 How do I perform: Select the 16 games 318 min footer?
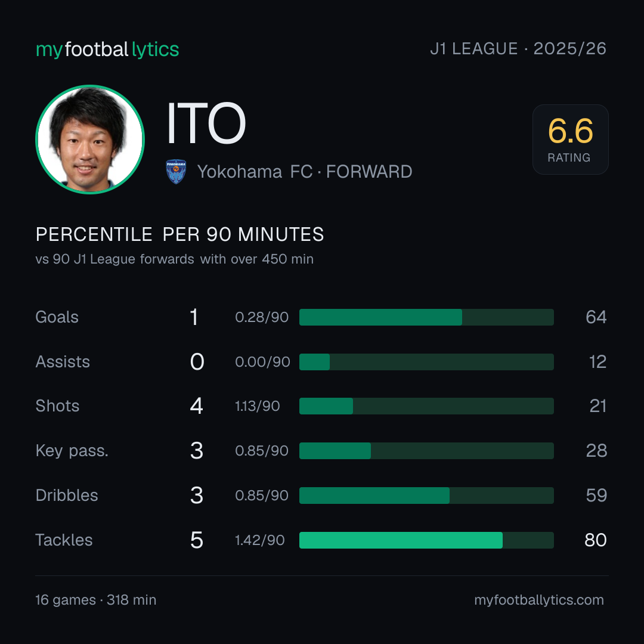(95, 600)
